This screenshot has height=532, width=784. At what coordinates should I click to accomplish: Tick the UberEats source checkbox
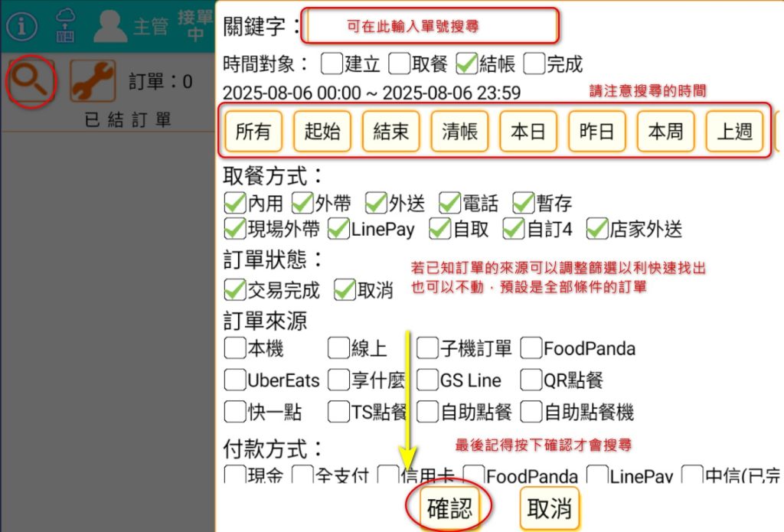(x=235, y=380)
